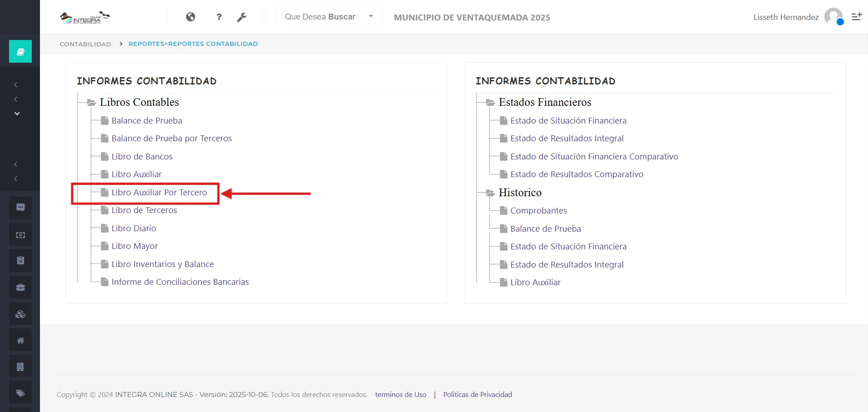Open settings via the wrench icon
Screen dimensions: 868x412
[242, 17]
